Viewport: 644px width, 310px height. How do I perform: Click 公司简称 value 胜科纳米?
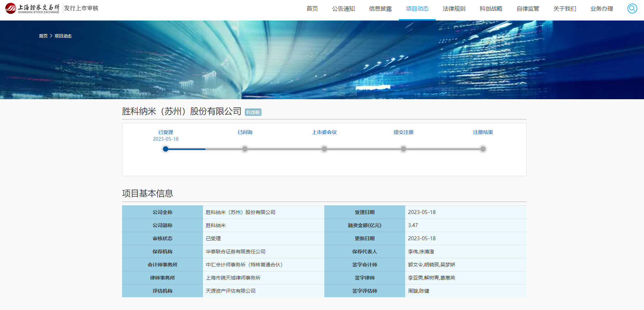point(216,225)
